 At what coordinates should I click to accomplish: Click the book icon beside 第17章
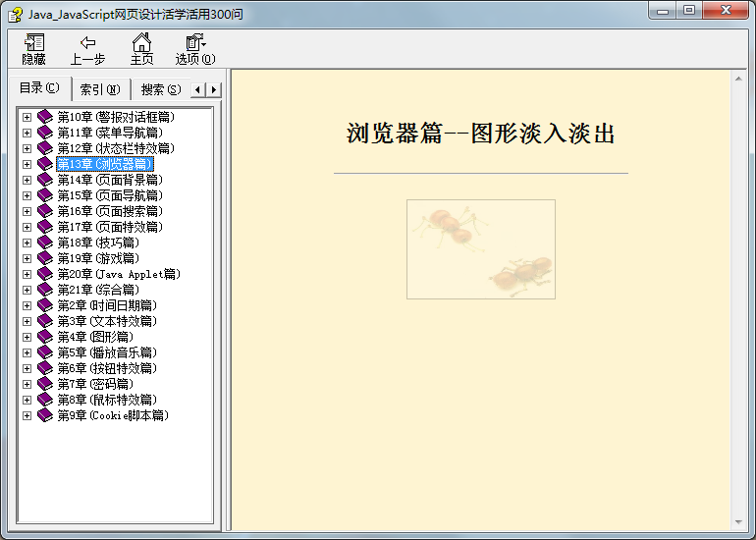(45, 227)
